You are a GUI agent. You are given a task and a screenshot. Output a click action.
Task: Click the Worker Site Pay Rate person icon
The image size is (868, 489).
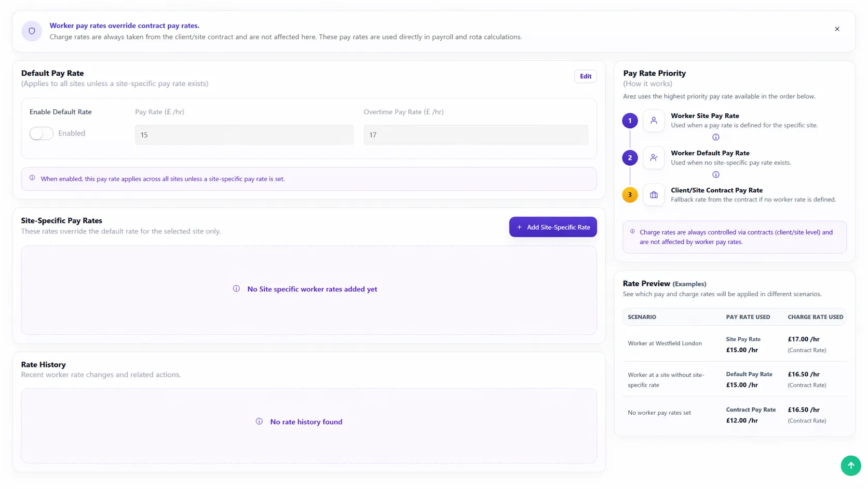point(654,121)
